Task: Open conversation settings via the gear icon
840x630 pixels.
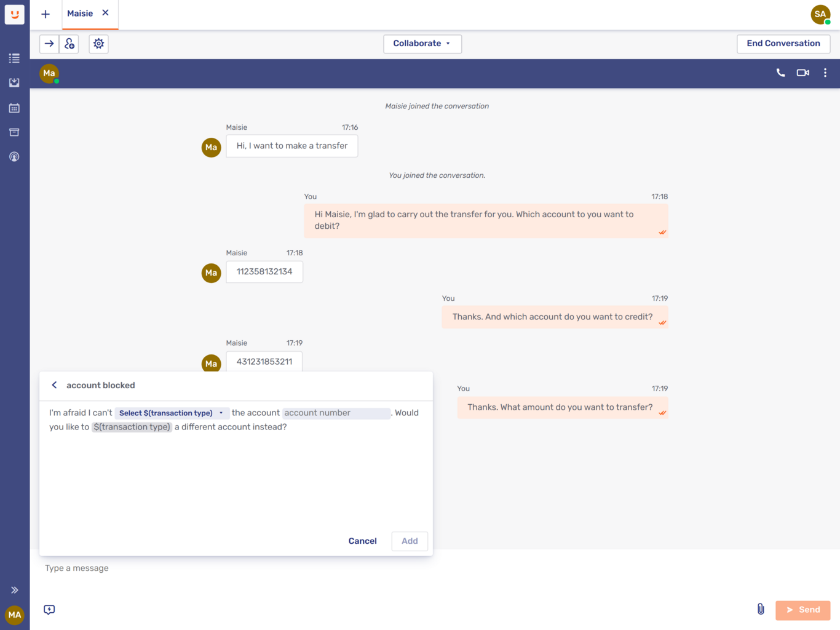Action: point(98,44)
